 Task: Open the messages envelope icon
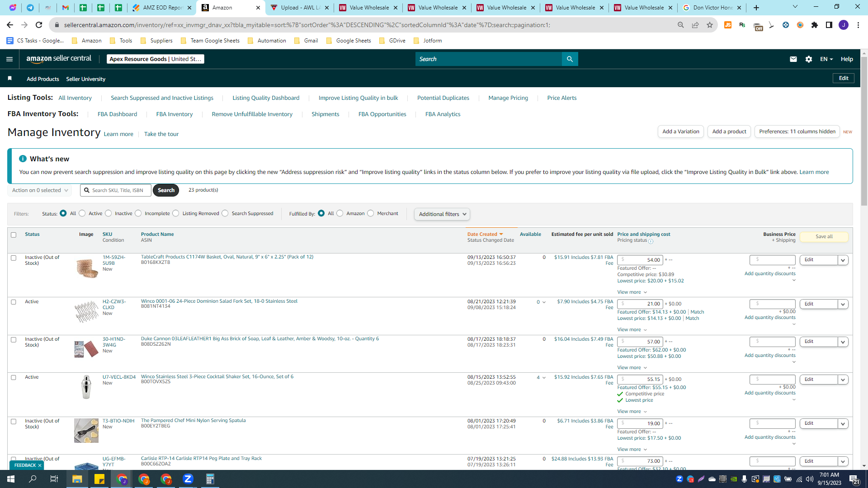point(793,59)
